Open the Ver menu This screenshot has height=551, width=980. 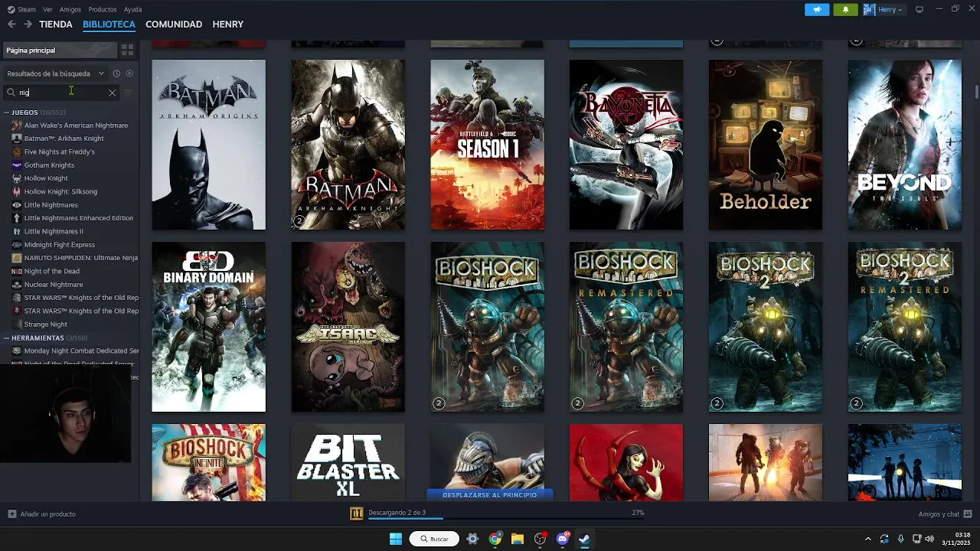coord(47,9)
